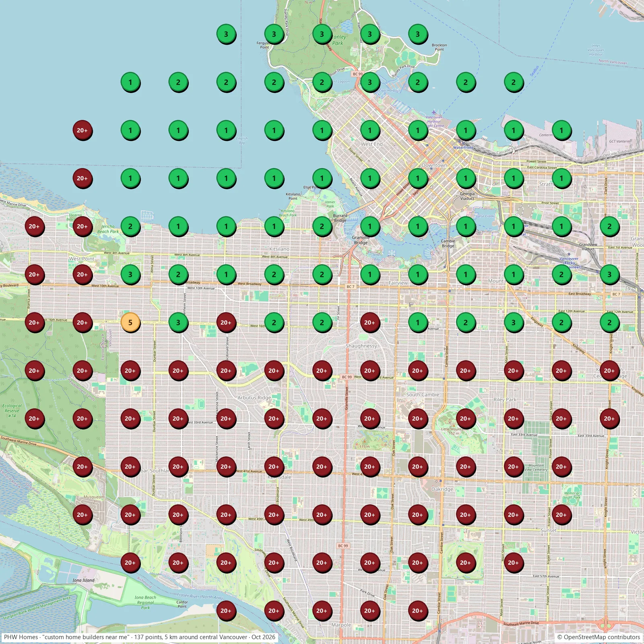Click the rank 1 marker above Fairview label

click(418, 275)
